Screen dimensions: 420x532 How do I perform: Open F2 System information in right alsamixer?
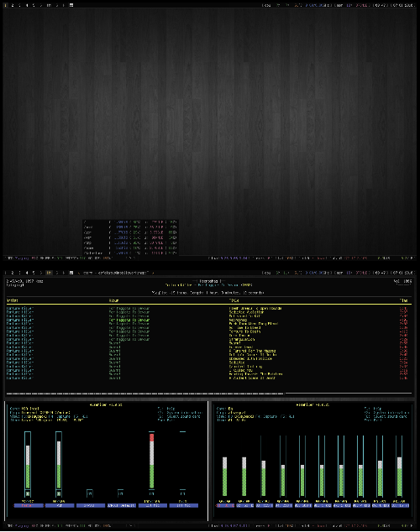(x=386, y=413)
